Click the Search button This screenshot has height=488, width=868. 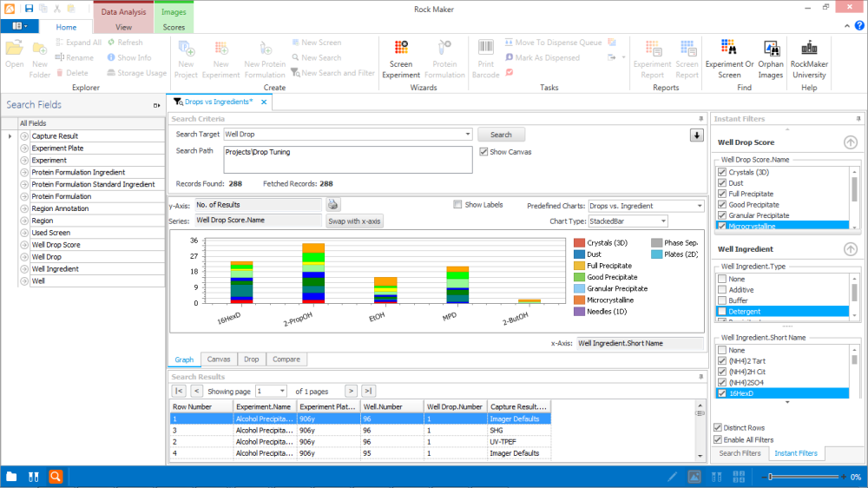coord(501,135)
